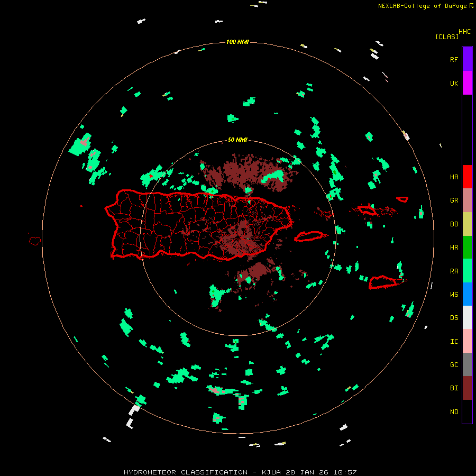Viewport: 476px width, 476px height.
Task: Click the HR legend label
Action: click(454, 248)
